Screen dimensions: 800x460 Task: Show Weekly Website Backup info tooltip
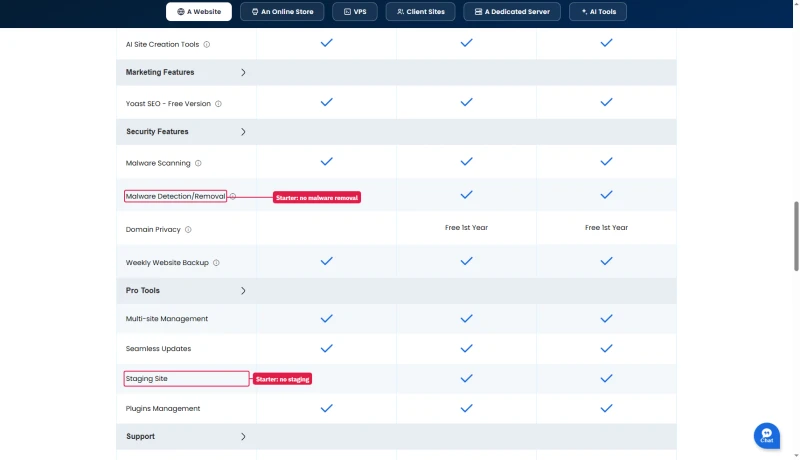tap(216, 263)
